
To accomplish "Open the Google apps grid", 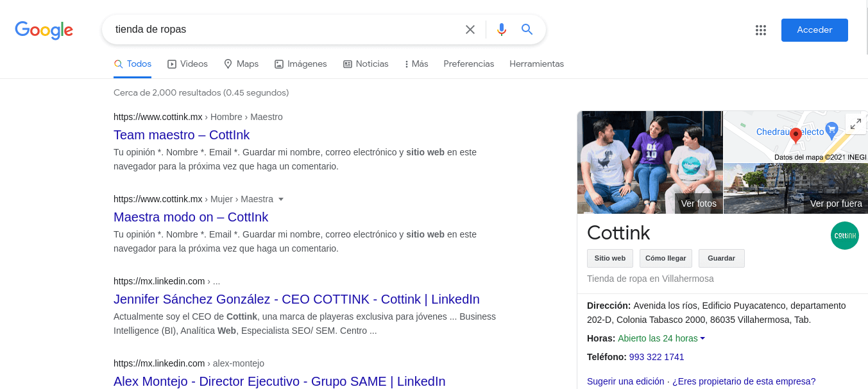I will [761, 30].
